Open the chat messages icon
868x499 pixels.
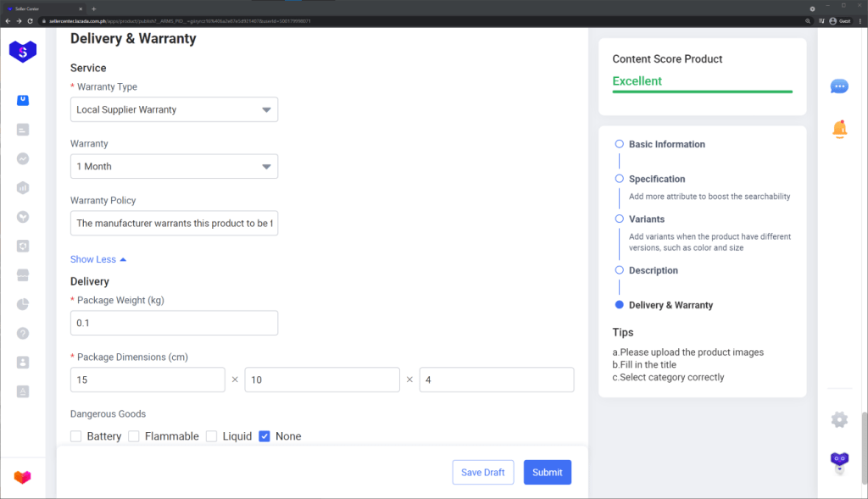point(839,86)
